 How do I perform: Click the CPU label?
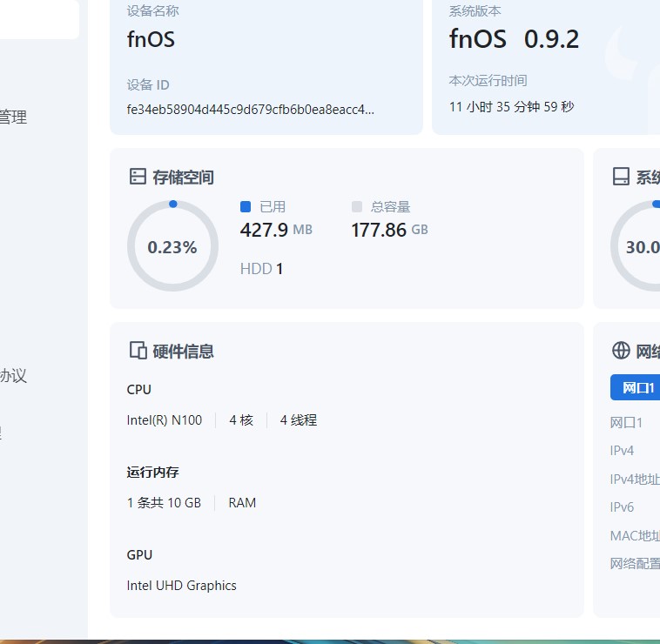(139, 390)
